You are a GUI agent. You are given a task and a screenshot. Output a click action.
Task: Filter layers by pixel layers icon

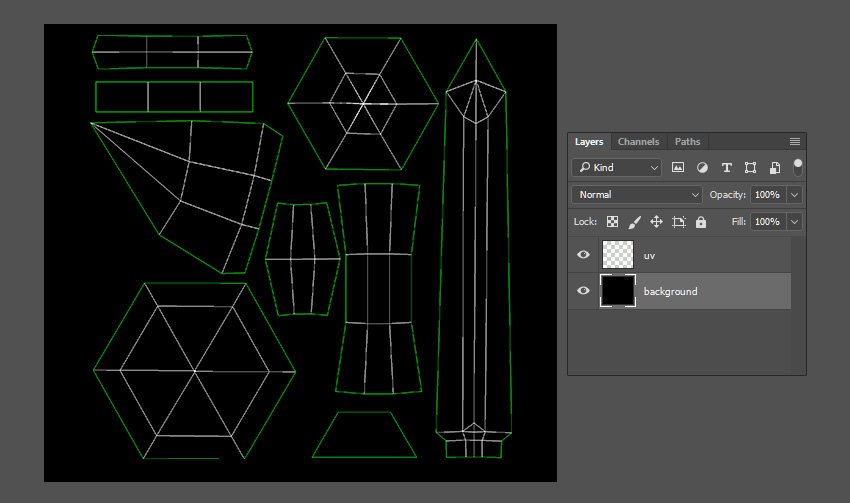pos(678,168)
